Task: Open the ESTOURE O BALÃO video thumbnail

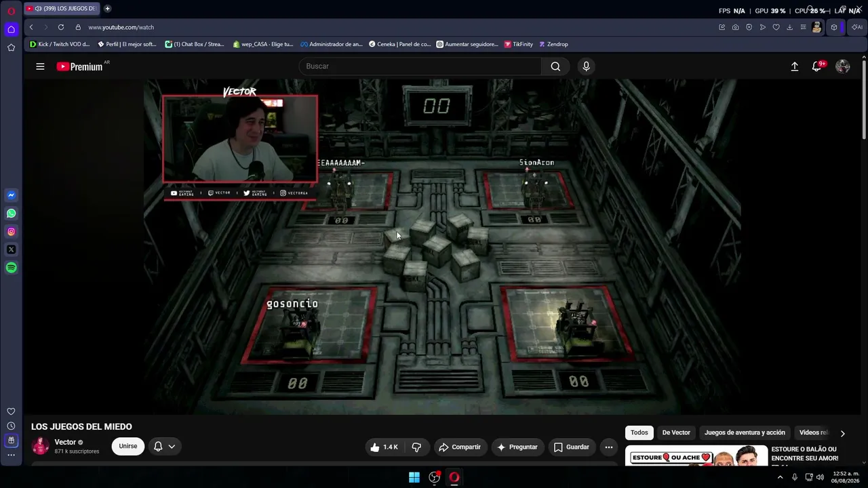Action: [x=696, y=455]
